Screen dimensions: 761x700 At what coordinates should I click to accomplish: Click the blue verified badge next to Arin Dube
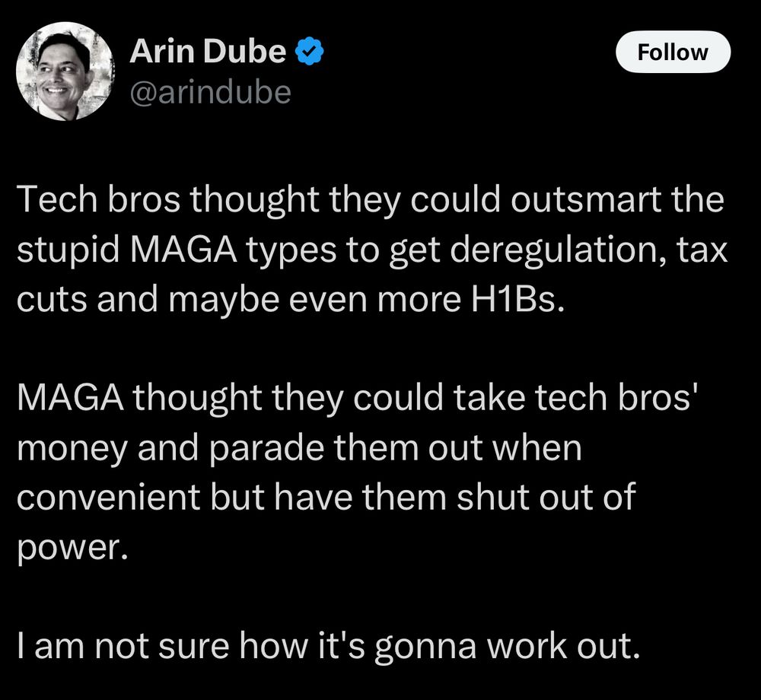(x=309, y=51)
